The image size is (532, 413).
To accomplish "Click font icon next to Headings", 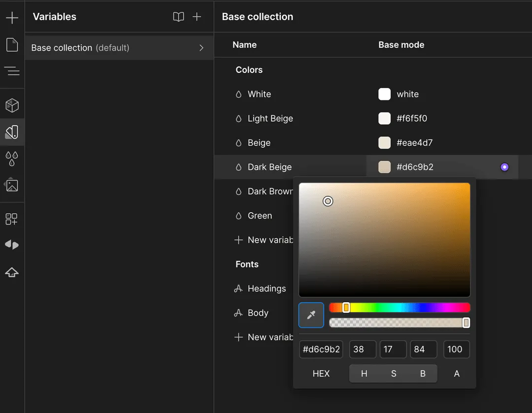I will 238,288.
